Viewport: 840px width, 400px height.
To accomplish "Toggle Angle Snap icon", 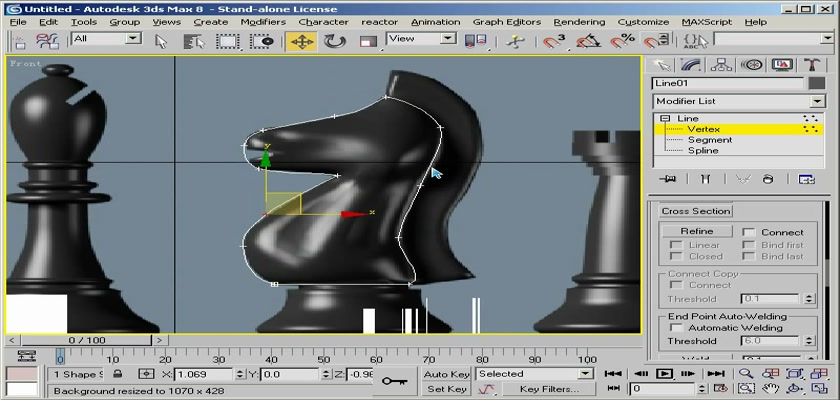I will [x=588, y=41].
